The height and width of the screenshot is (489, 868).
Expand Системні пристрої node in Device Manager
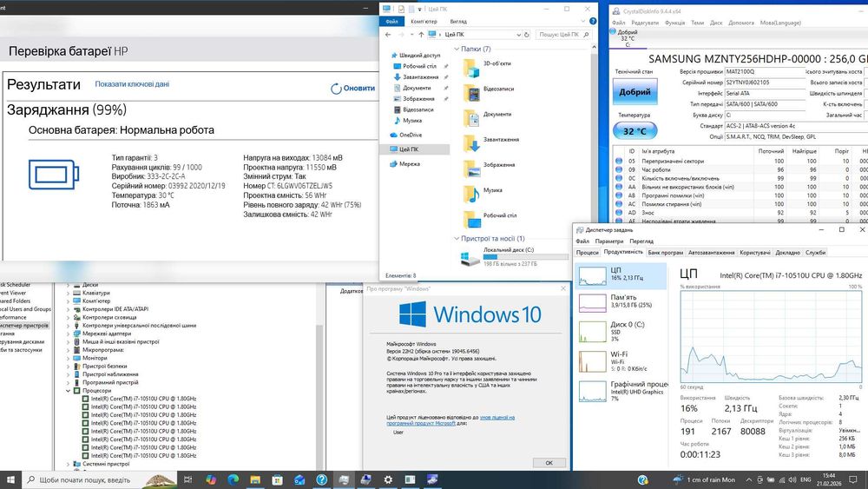[x=69, y=464]
